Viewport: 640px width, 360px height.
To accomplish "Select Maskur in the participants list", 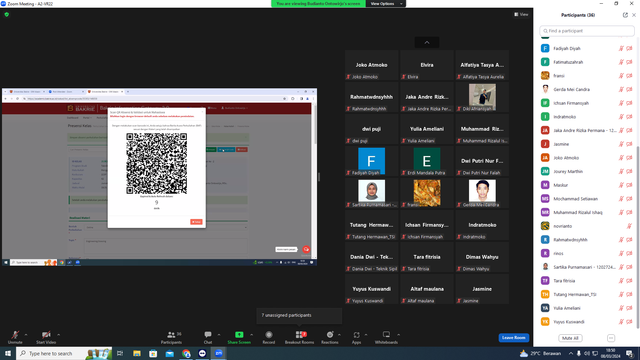I will coord(587,185).
